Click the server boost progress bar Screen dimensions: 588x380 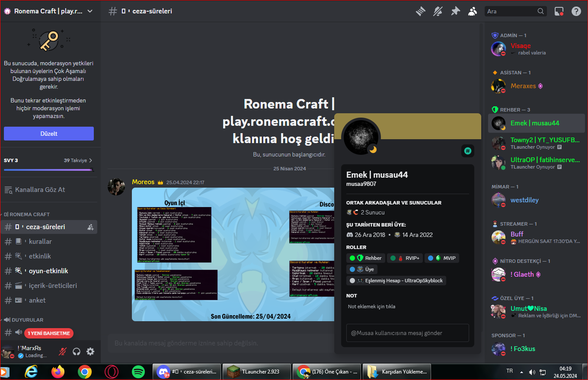49,170
